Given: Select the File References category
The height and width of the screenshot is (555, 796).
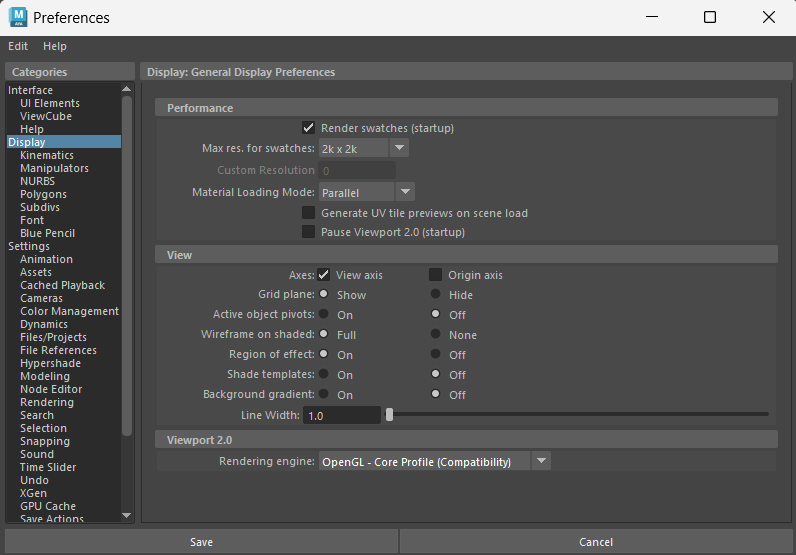Looking at the screenshot, I should coord(58,350).
